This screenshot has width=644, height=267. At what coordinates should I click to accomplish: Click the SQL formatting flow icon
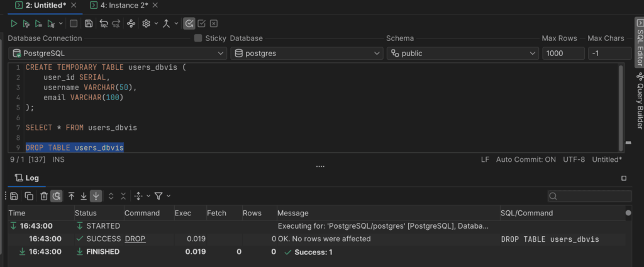click(131, 24)
